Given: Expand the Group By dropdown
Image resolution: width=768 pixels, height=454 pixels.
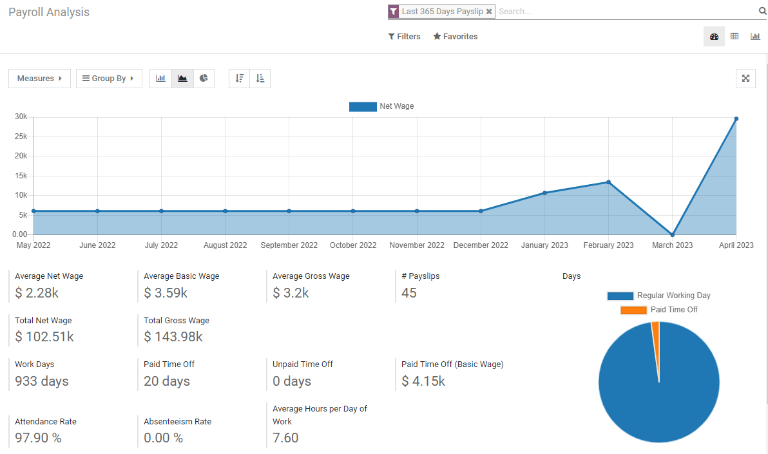Looking at the screenshot, I should (x=108, y=78).
